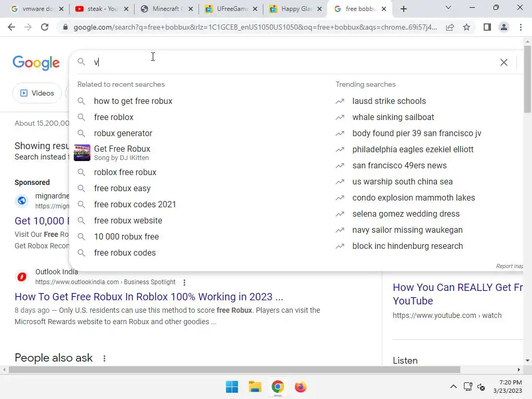Open trending search 'lausd strike schools'
The width and height of the screenshot is (532, 399).
(389, 101)
